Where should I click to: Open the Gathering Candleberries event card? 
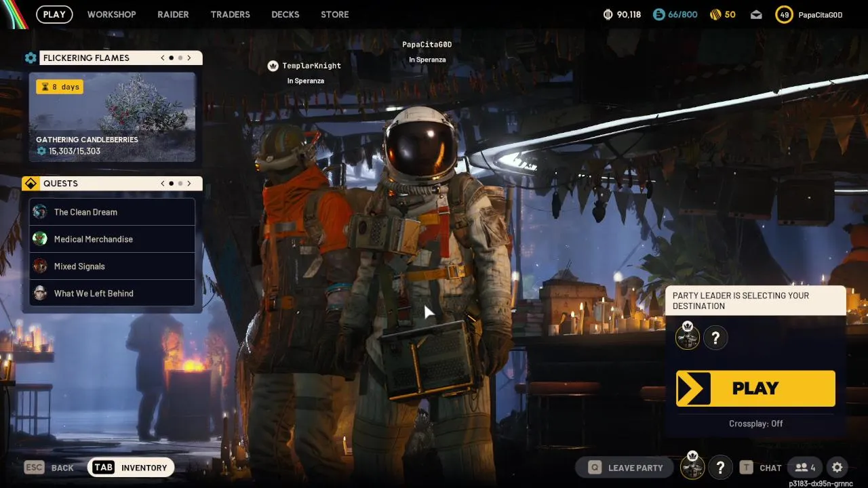tap(112, 117)
